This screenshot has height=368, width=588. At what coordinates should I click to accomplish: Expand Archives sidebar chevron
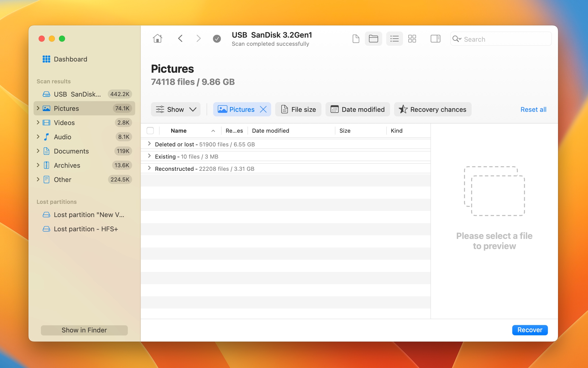38,165
